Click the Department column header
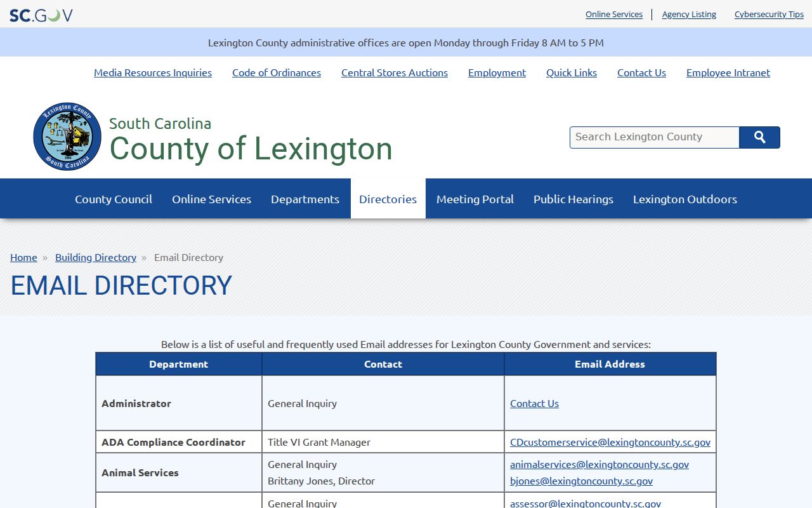The height and width of the screenshot is (508, 812). (x=179, y=364)
